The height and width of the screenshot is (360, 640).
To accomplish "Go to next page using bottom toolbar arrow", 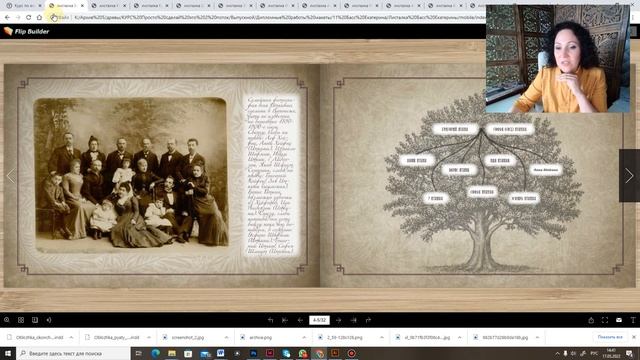I will point(338,320).
